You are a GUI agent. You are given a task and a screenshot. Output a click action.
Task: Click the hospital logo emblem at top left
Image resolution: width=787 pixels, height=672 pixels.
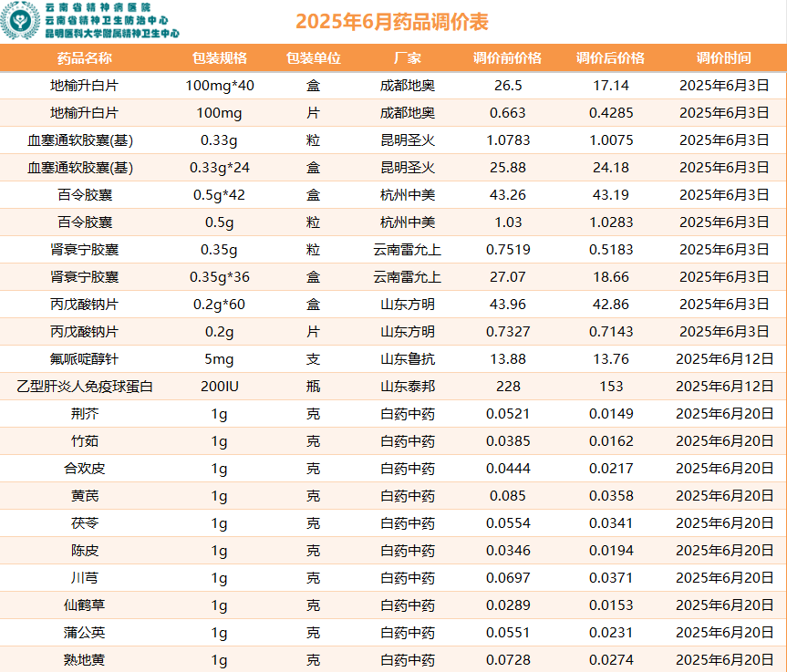[20, 20]
